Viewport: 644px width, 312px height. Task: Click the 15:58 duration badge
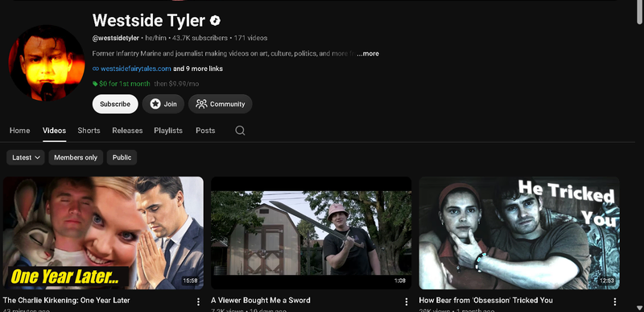pos(190,281)
